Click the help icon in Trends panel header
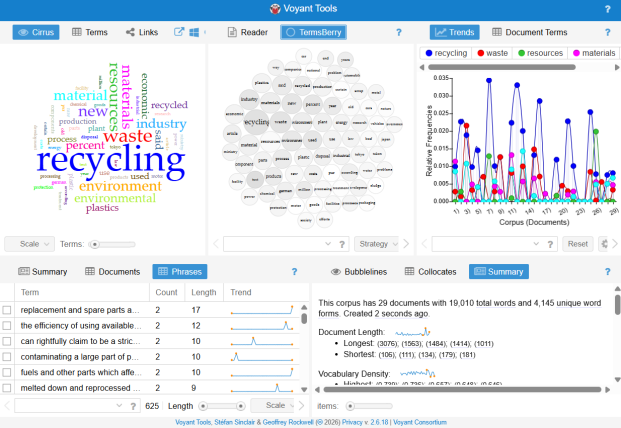Image resolution: width=621 pixels, height=428 pixels. [x=607, y=32]
